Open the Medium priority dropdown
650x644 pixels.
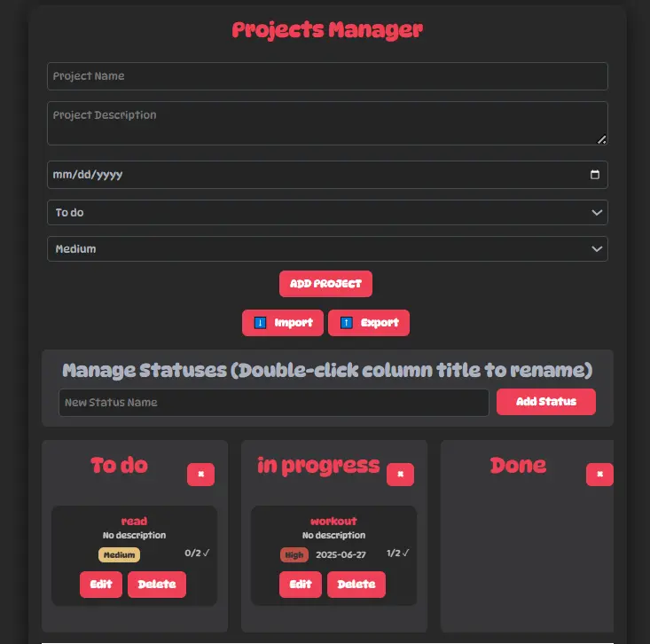click(327, 248)
